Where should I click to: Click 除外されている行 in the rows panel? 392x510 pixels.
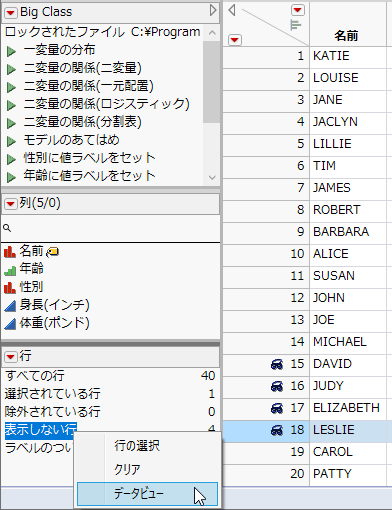52,412
